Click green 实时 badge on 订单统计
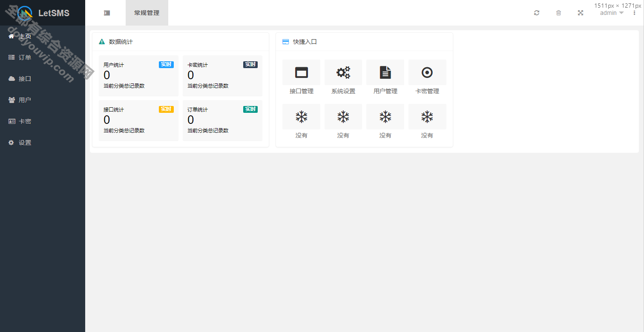 point(250,109)
